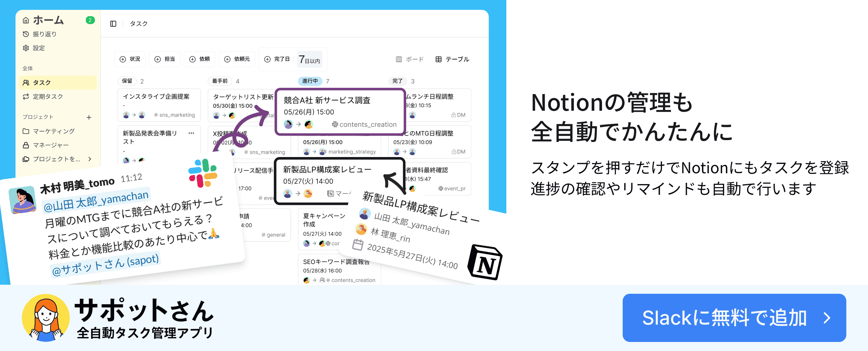Viewport: 868px width, 351px height.
Task: Add new project with plus button
Action: point(89,117)
